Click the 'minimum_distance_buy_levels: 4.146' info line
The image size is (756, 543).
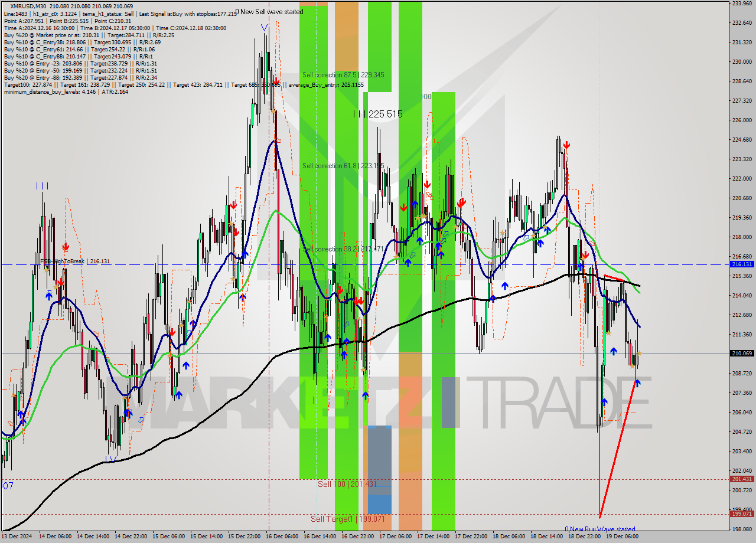click(66, 91)
